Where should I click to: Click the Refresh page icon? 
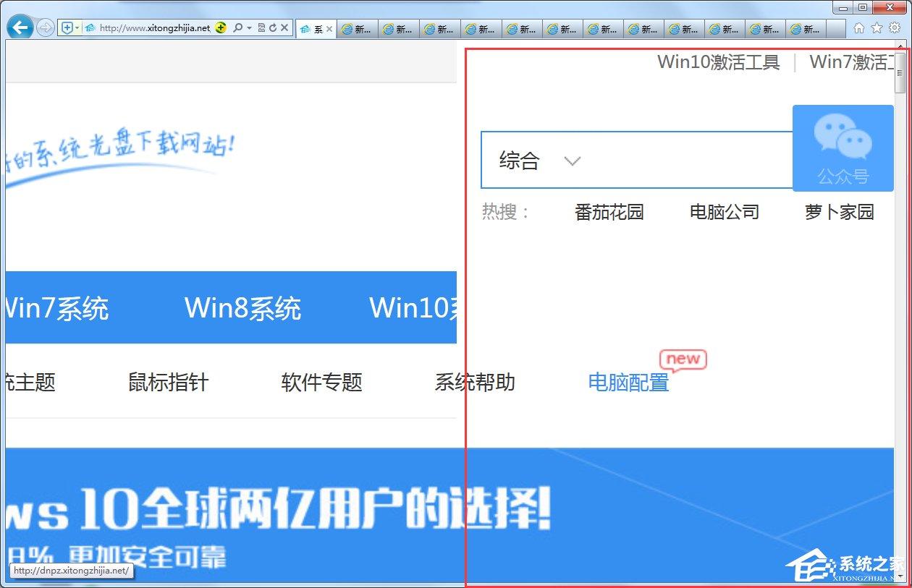pos(274,27)
